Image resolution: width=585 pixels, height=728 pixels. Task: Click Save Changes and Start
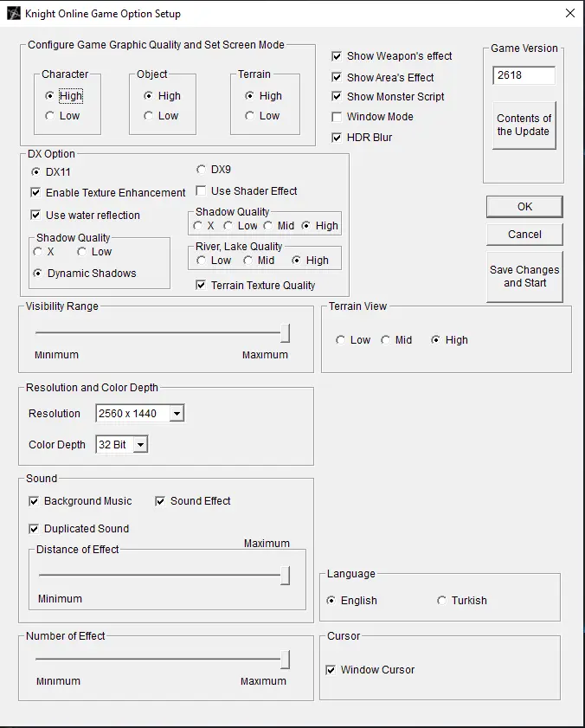pyautogui.click(x=524, y=276)
